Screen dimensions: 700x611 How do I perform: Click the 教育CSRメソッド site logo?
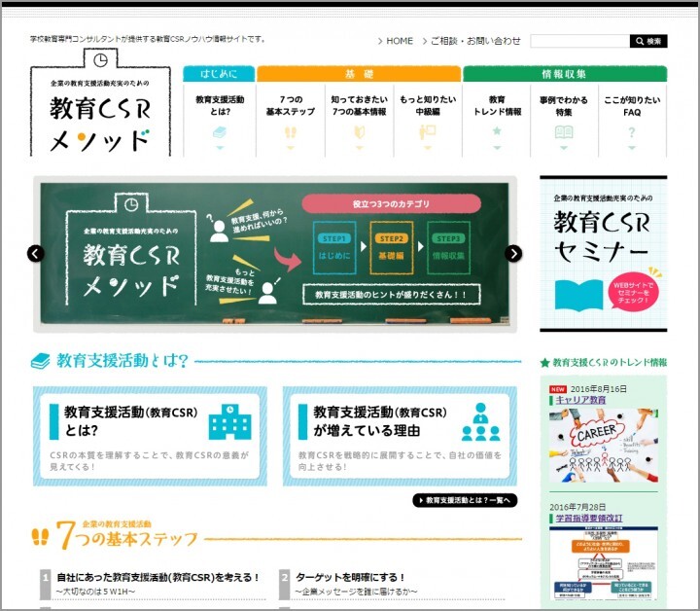pyautogui.click(x=100, y=103)
